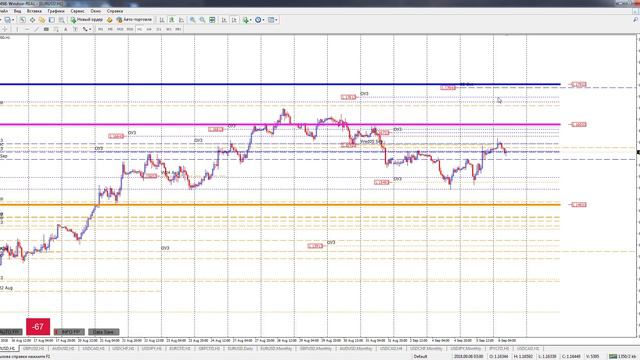Viewport: 640px width, 360px height.
Task: Click the Data Save chart button
Action: click(x=104, y=332)
